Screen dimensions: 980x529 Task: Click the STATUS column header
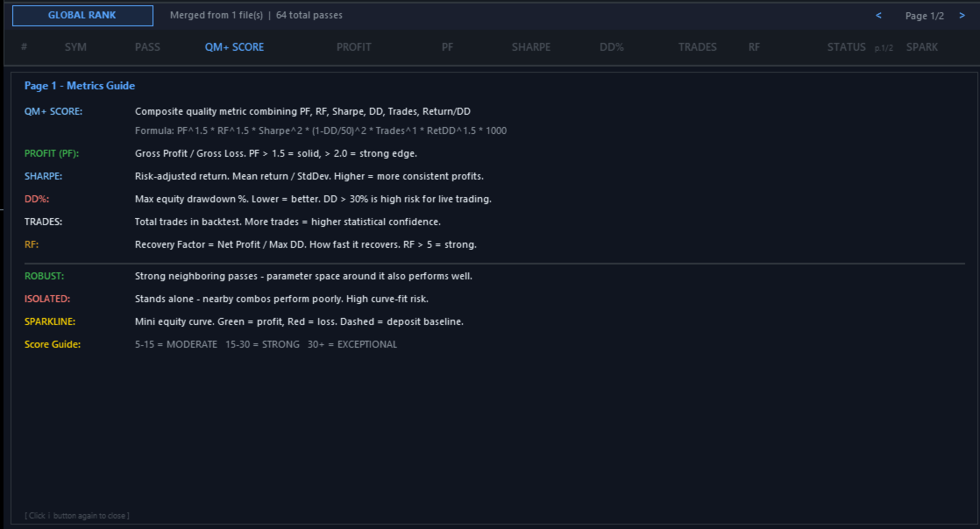(846, 47)
